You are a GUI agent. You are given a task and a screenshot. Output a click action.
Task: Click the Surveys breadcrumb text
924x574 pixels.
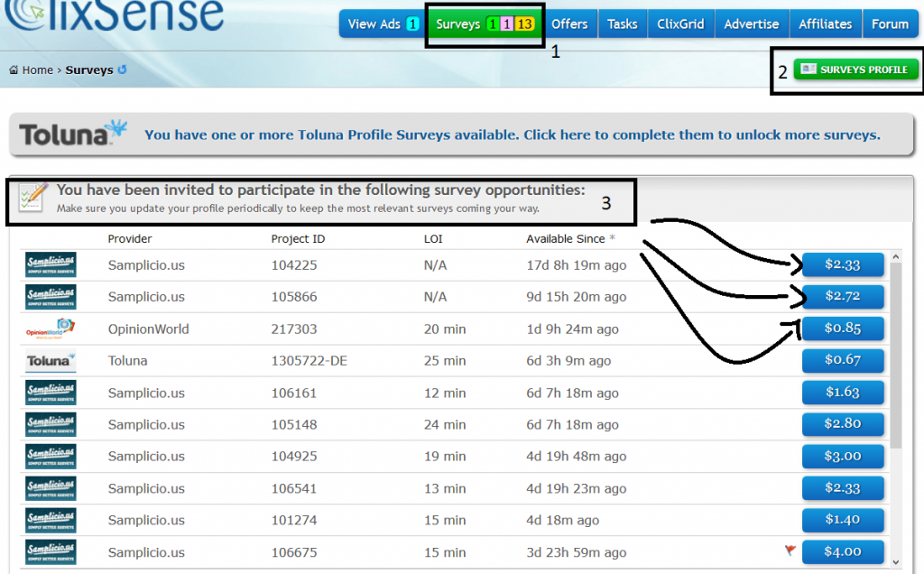click(x=89, y=70)
